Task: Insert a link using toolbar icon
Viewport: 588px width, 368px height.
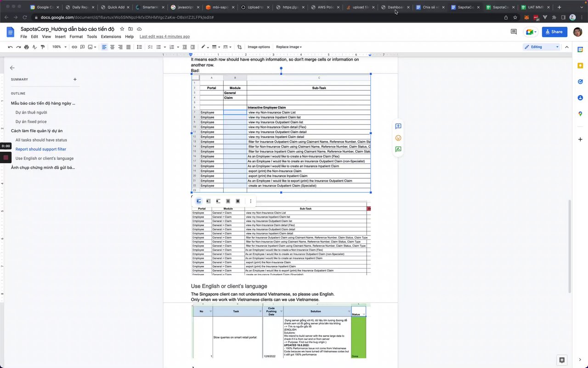Action: pos(73,47)
